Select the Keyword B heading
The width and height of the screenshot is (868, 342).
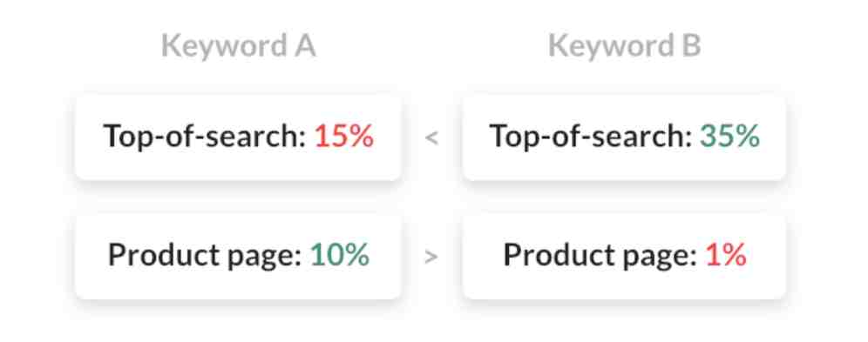(x=625, y=47)
